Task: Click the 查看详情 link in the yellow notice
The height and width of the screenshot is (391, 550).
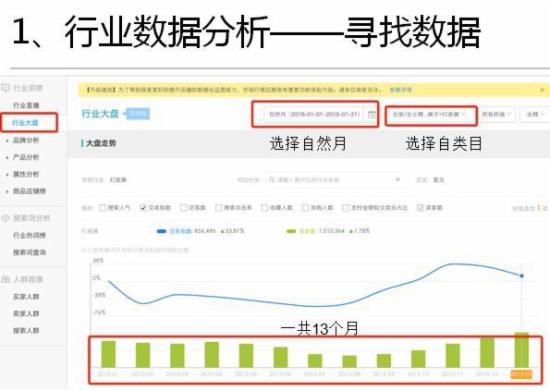Action: click(x=401, y=90)
